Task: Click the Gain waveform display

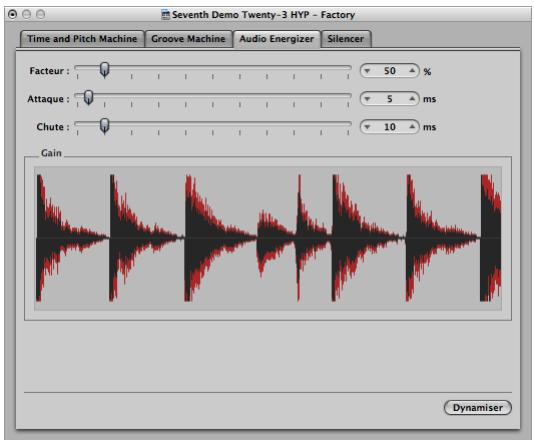Action: [268, 238]
